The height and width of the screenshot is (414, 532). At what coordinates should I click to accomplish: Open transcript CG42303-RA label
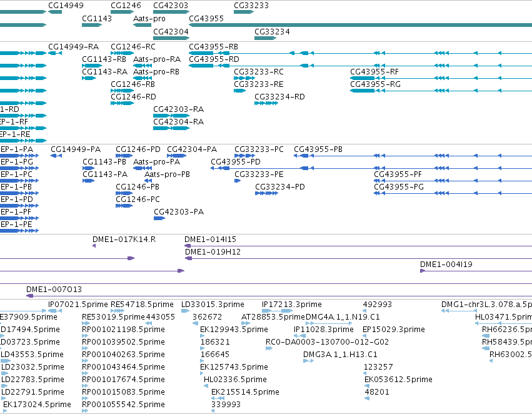pyautogui.click(x=179, y=109)
